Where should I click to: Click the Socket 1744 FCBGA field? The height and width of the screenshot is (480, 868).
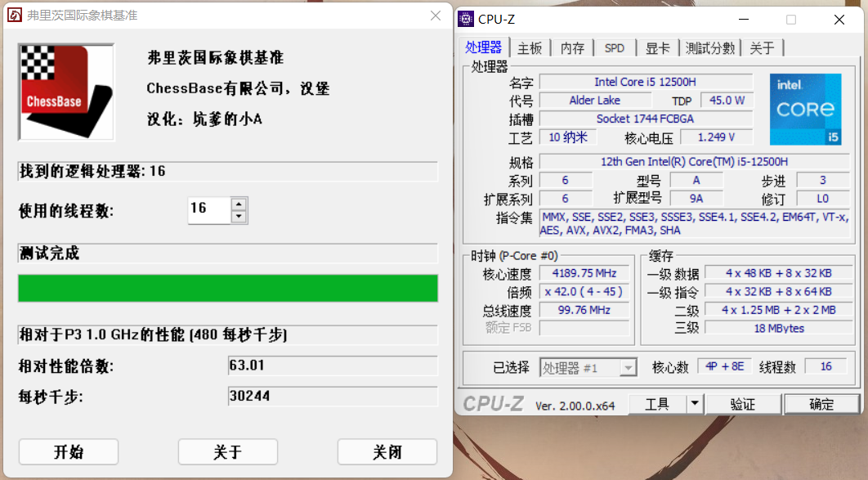tap(646, 119)
